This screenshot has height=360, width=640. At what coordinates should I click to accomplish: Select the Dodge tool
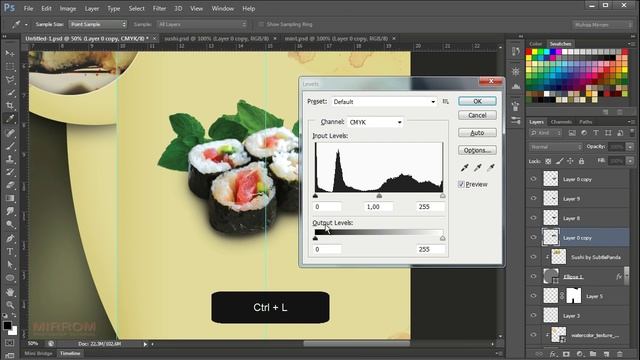pyautogui.click(x=10, y=224)
